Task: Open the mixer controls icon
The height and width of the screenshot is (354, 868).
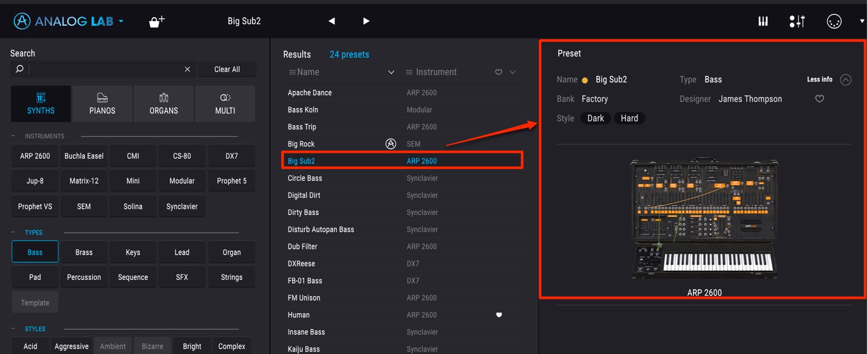Action: (797, 21)
